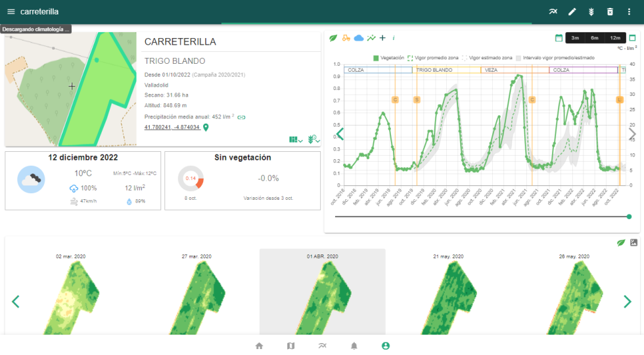This screenshot has width=644, height=355.
Task: Delete the field with the trash icon
Action: pyautogui.click(x=610, y=12)
